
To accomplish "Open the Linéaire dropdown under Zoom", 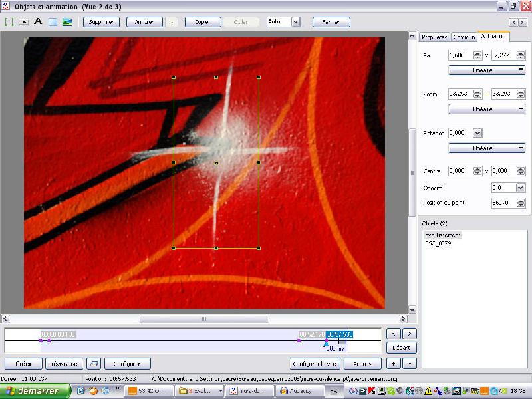I will (487, 109).
